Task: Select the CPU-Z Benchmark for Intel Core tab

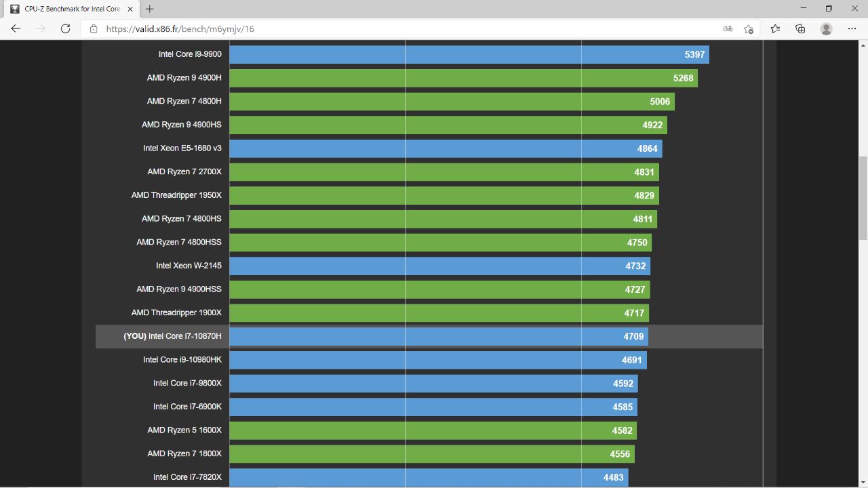Action: click(71, 9)
